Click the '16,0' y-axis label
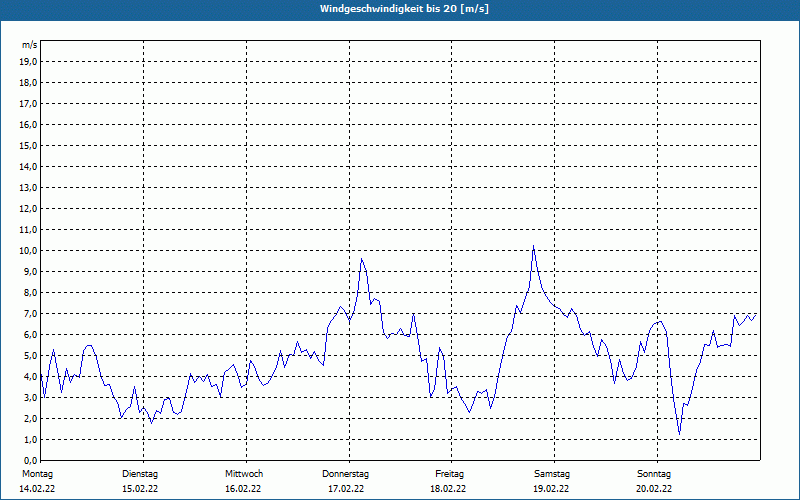 28,124
